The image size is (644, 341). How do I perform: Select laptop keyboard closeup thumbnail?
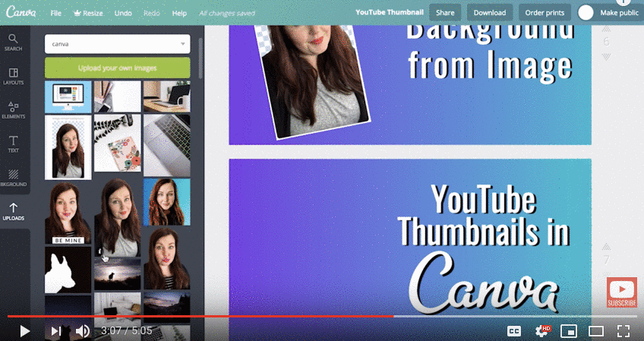(x=167, y=146)
